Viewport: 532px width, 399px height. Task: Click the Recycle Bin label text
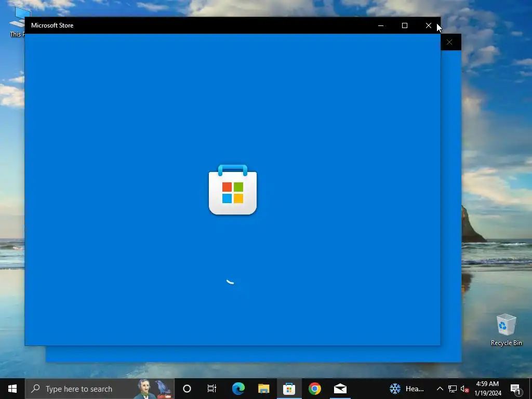(506, 343)
